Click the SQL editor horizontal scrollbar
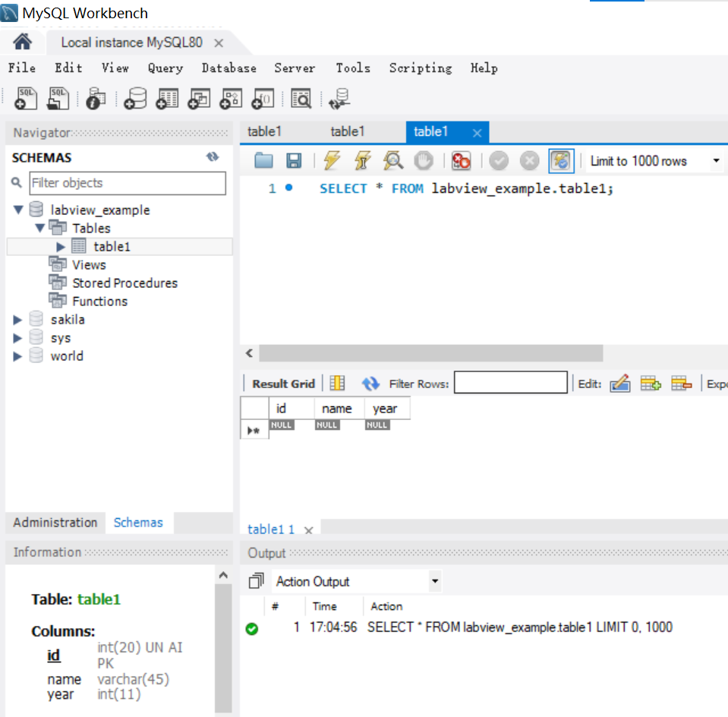728x717 pixels. click(430, 352)
